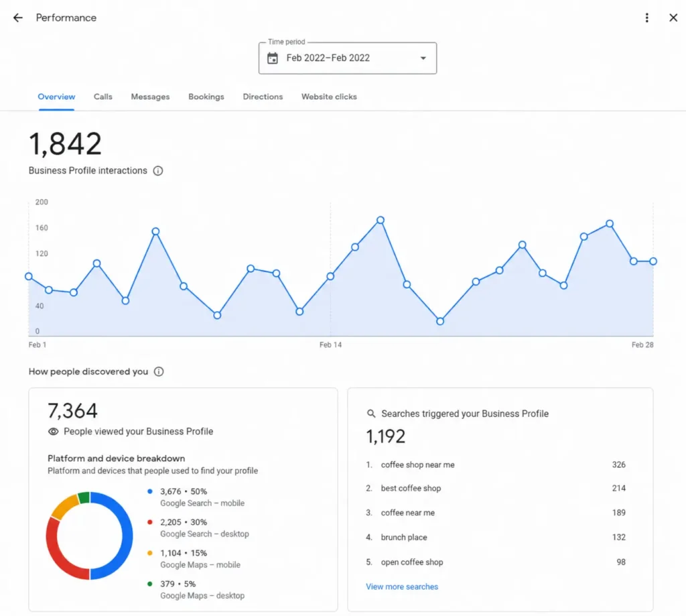This screenshot has height=616, width=686.
Task: Click the '1,104 • 15%' legend value
Action: pos(184,553)
